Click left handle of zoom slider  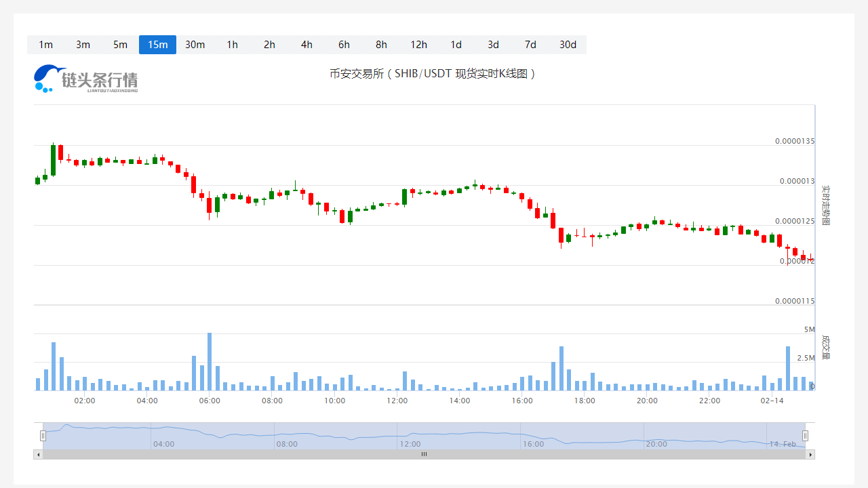pos(43,436)
